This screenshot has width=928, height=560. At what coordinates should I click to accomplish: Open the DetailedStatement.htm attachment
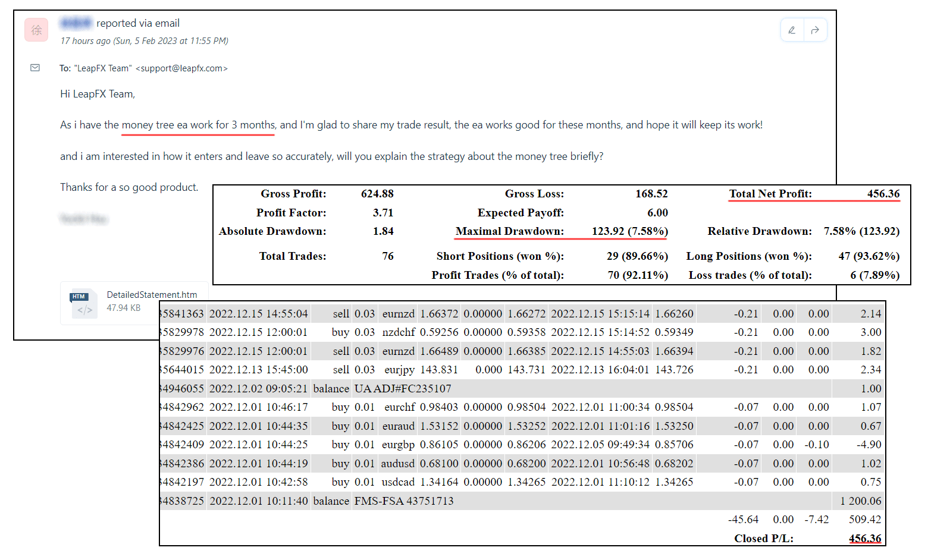(152, 295)
